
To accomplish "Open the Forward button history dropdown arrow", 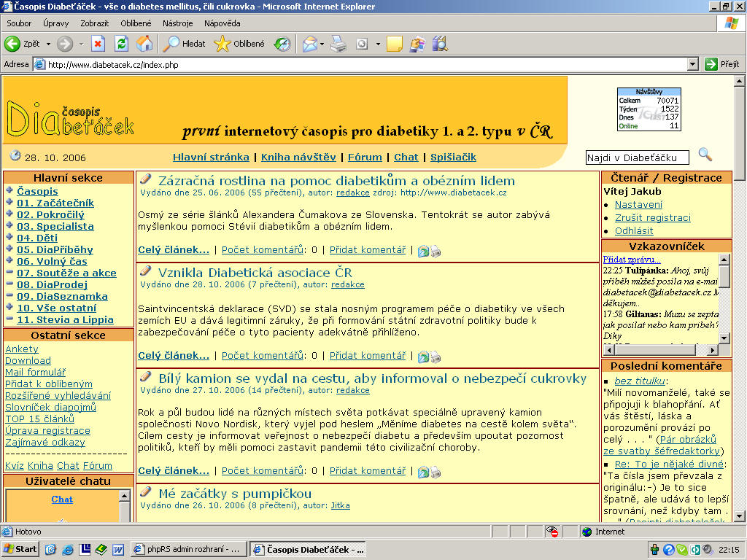I will coord(81,44).
